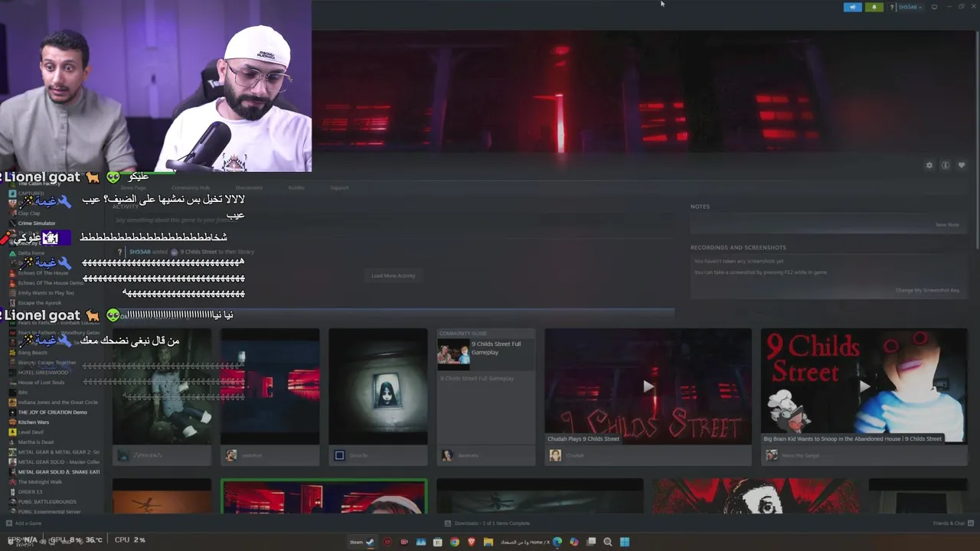
Task: Open the Downloads status at the bottom
Action: pyautogui.click(x=487, y=523)
